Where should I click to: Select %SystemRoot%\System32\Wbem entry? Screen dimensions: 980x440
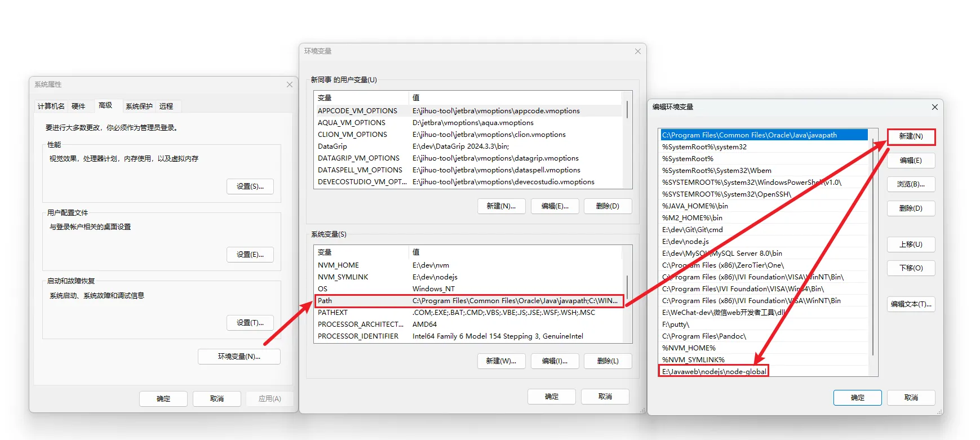click(764, 171)
